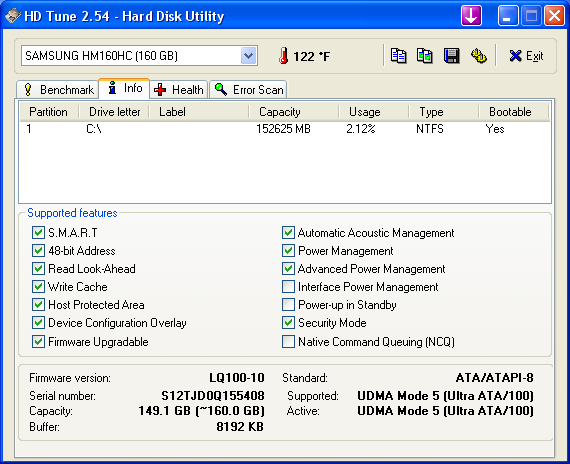Open the Health tab
Viewport: 570px width, 464px height.
pos(178,89)
